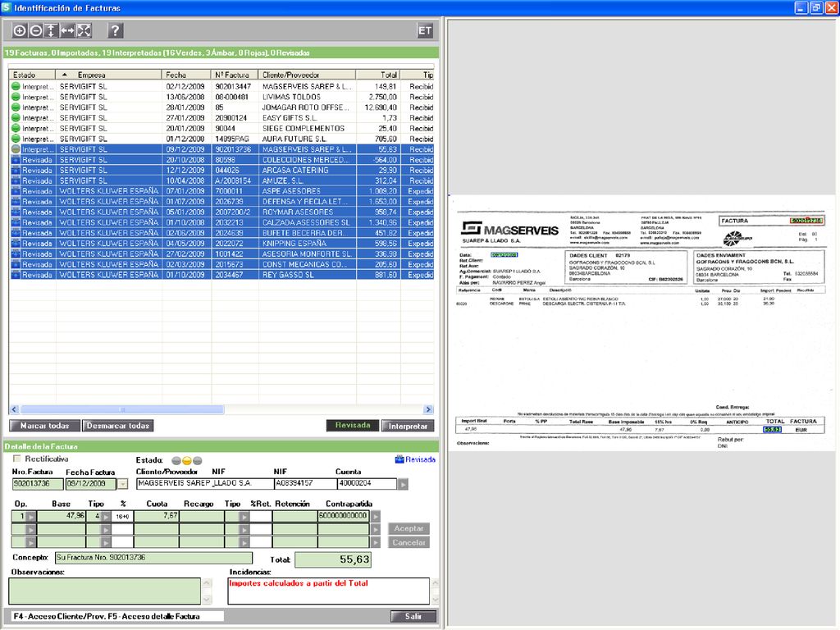
Task: Toggle the Rectificativa checkbox
Action: pos(16,459)
